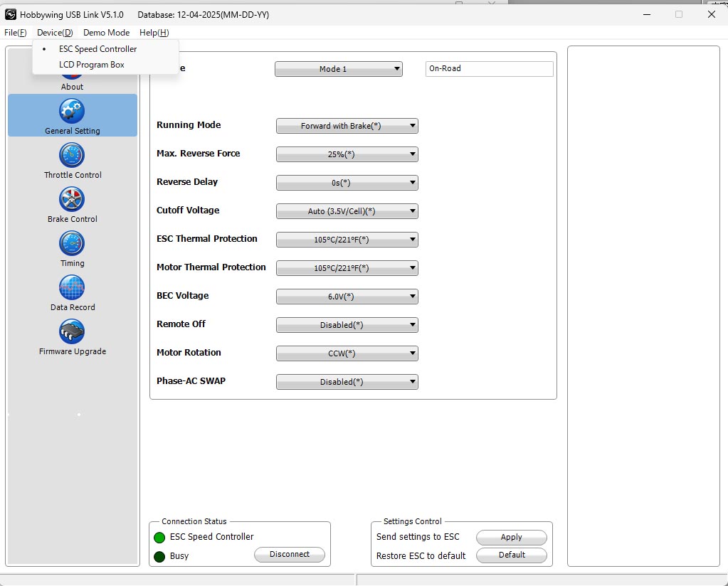Click the Hobbywing app logo in title bar
The image size is (728, 586).
coord(11,14)
